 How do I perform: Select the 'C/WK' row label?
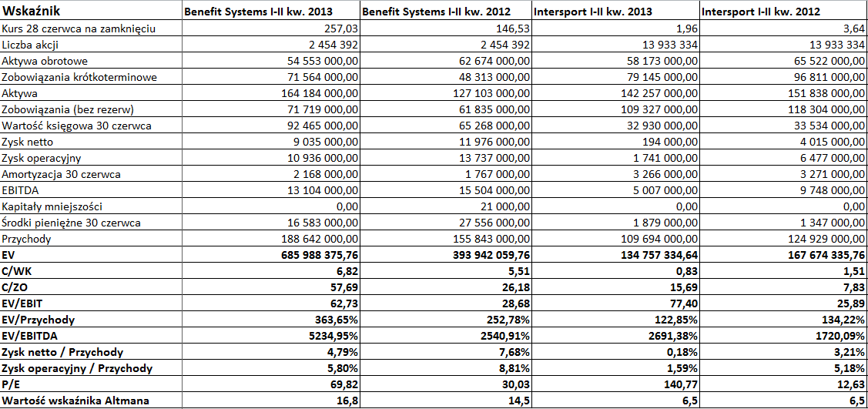pos(91,272)
